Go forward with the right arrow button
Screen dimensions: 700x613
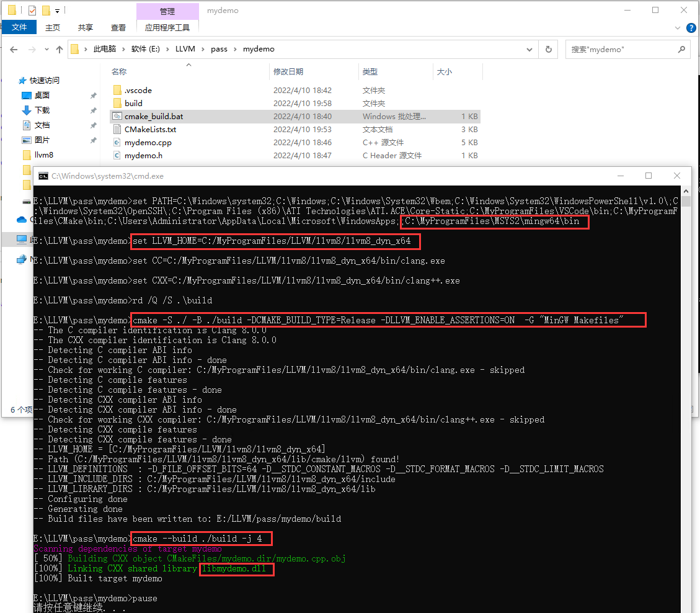click(x=32, y=50)
